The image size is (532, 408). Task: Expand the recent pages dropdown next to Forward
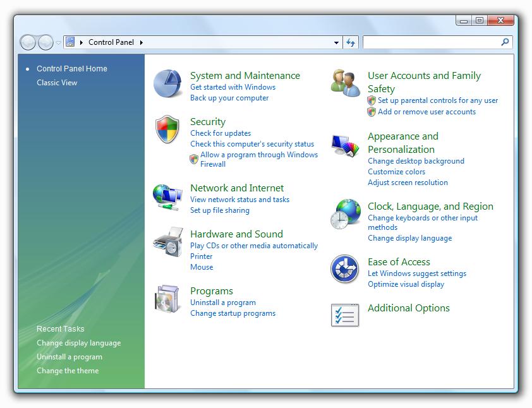point(59,43)
